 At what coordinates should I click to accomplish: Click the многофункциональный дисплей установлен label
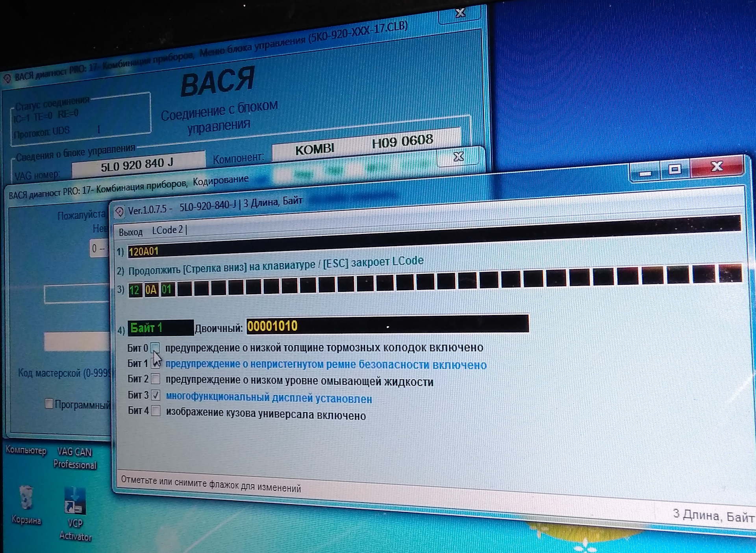(x=269, y=397)
